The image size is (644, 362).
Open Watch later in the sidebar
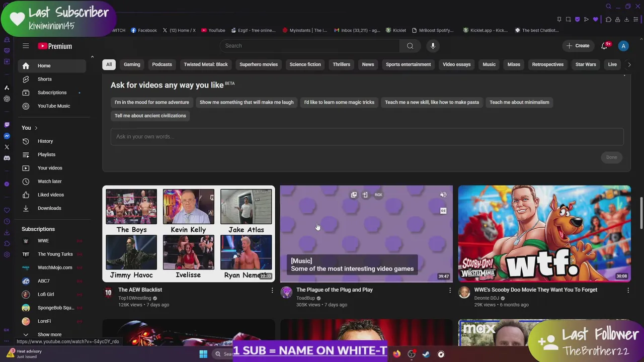(52, 182)
